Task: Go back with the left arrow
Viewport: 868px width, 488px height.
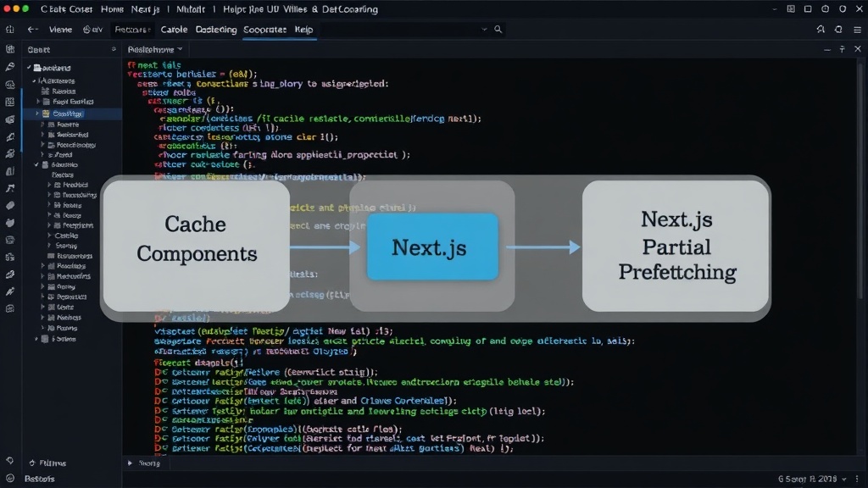Action: pos(33,30)
